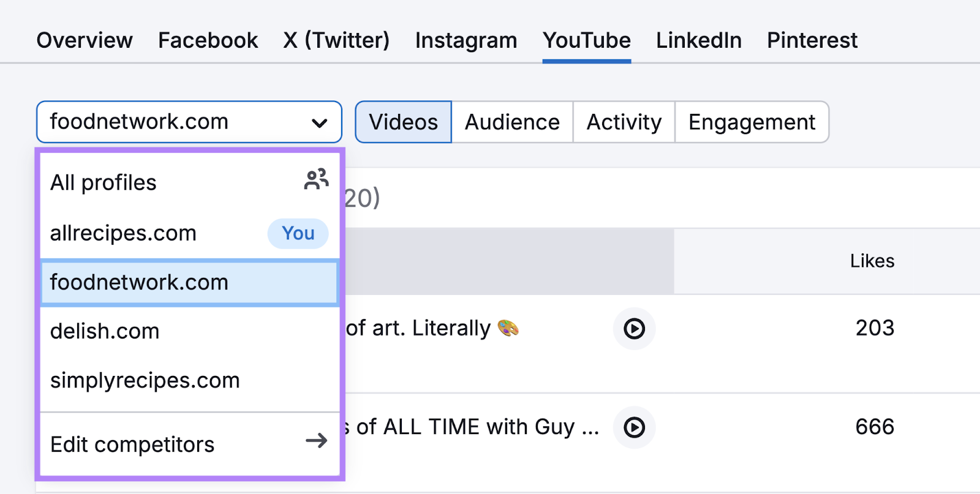Click the Likes column header
Viewport: 980px width, 494px height.
click(x=872, y=260)
